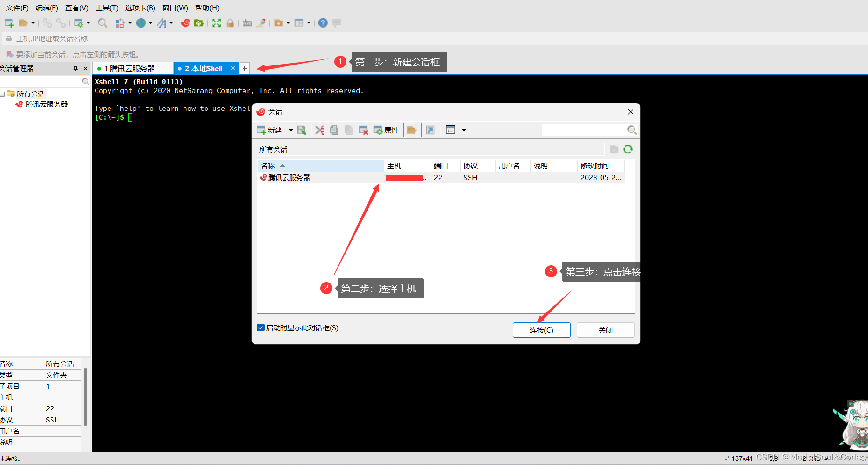
Task: Click the globe encoding icon
Action: [141, 23]
